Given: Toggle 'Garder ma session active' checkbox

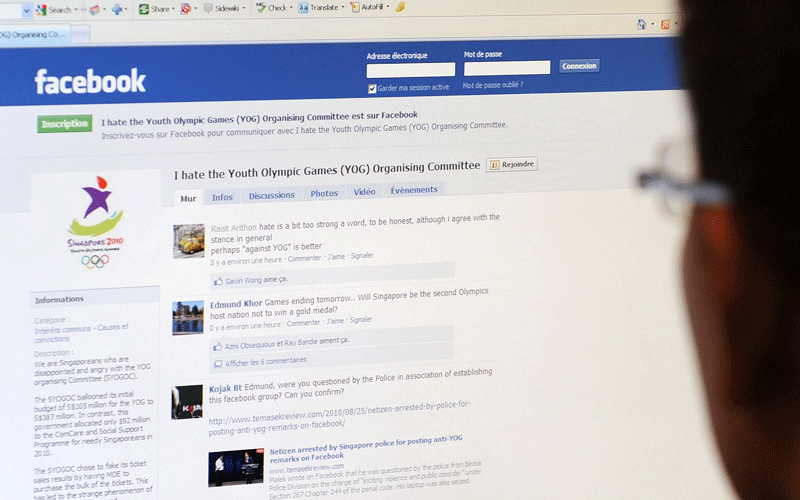Looking at the screenshot, I should pyautogui.click(x=372, y=88).
